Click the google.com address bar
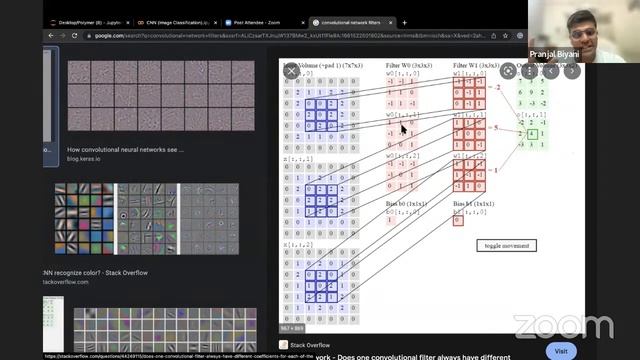 pyautogui.click(x=290, y=36)
